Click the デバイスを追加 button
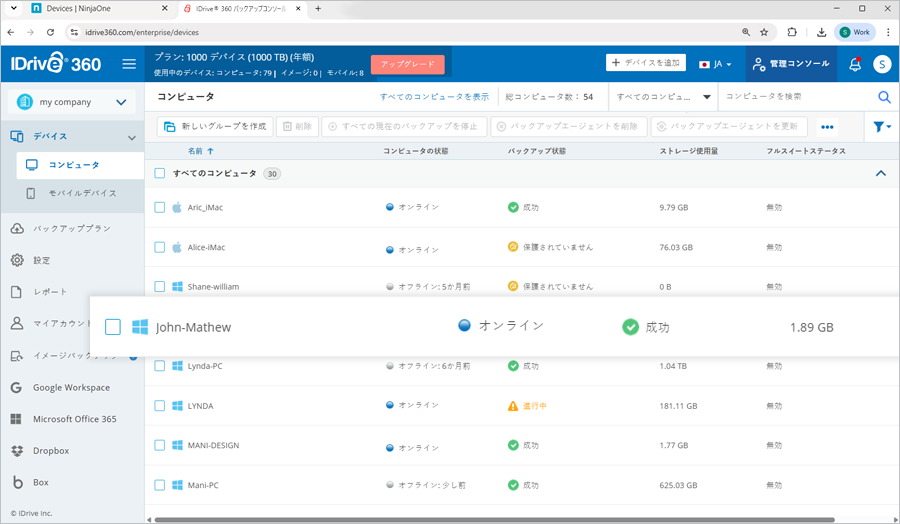 [645, 63]
